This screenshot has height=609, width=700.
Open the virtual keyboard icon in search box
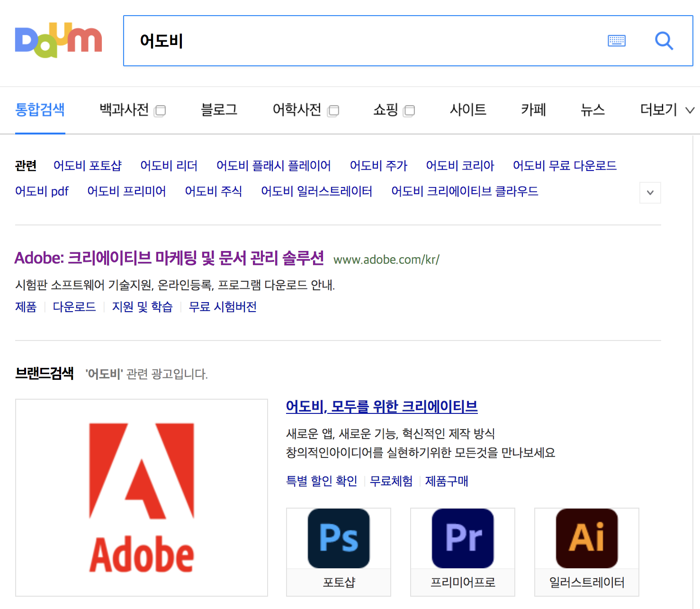click(616, 41)
